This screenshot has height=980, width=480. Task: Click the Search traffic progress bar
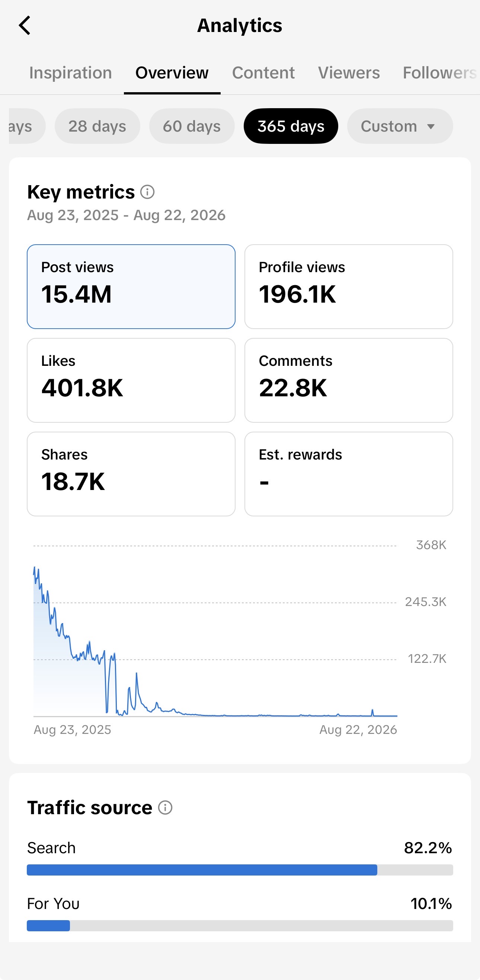coord(240,870)
